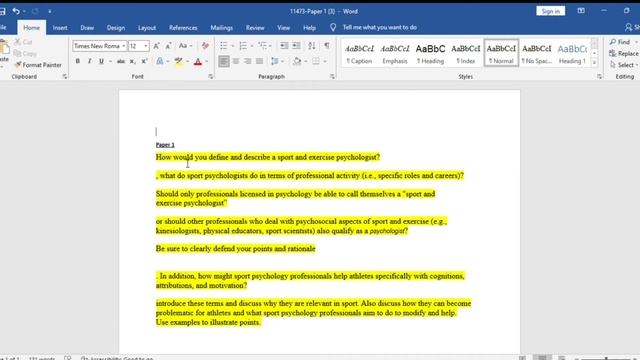Increase font size with grow icon
Image resolution: width=640 pixels, height=360 pixels.
click(156, 46)
